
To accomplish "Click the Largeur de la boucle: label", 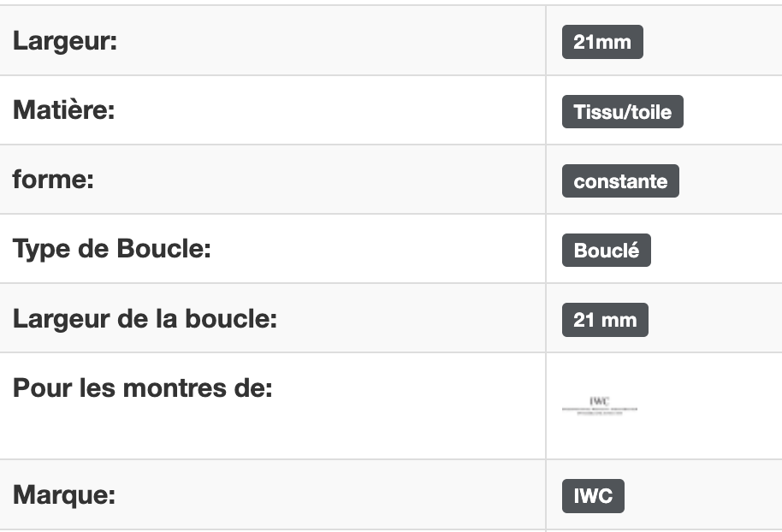I will (x=145, y=318).
